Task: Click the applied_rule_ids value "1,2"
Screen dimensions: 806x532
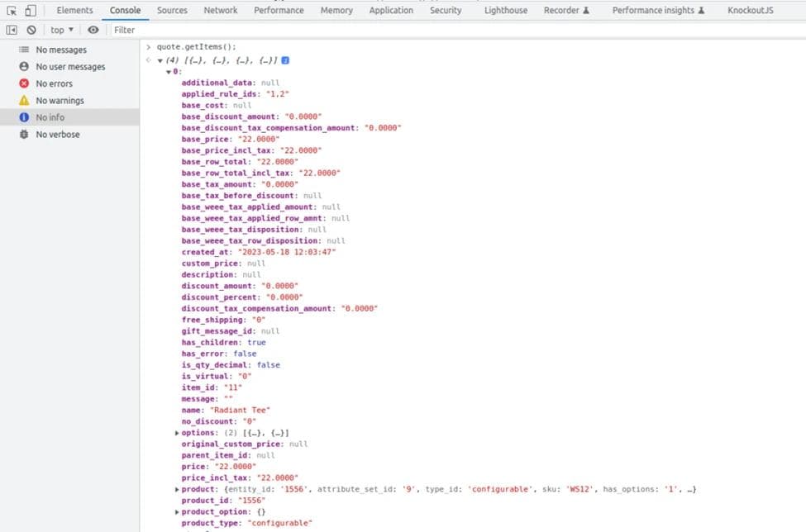Action: tap(278, 94)
